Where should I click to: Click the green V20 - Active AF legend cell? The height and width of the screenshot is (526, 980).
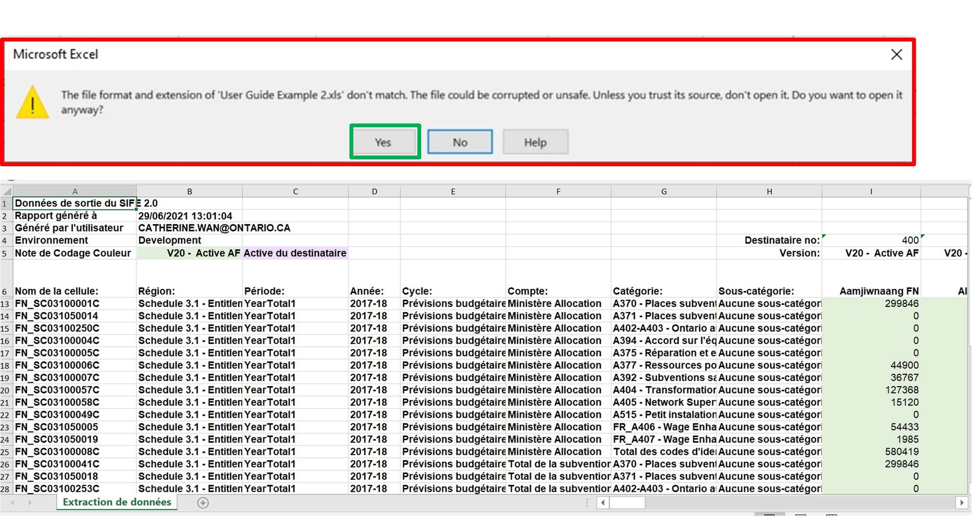189,253
